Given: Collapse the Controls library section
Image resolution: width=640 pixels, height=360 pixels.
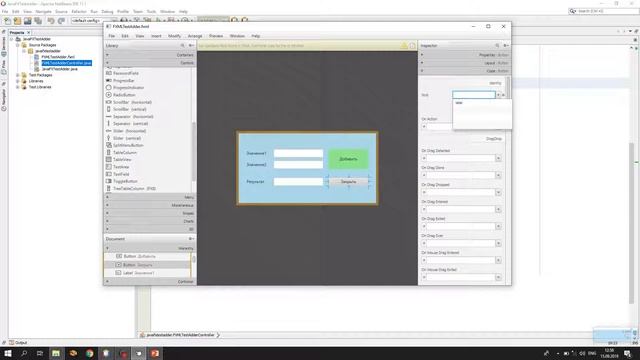Looking at the screenshot, I should point(150,63).
